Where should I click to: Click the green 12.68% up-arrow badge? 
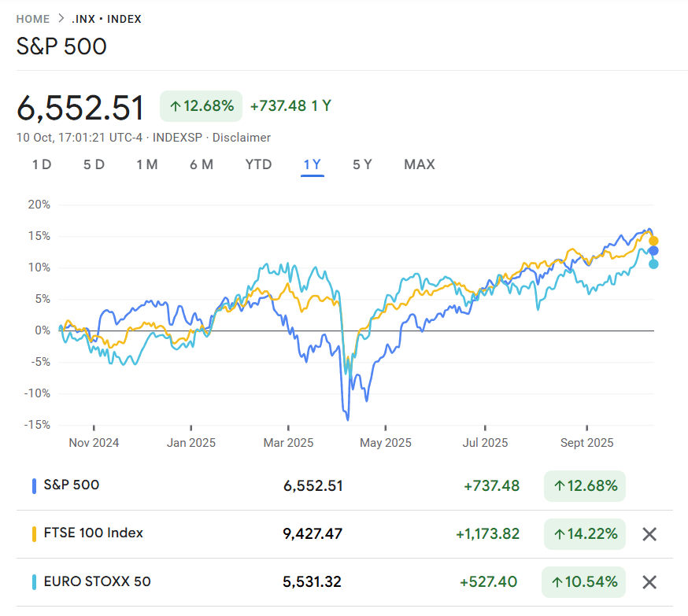coord(201,105)
